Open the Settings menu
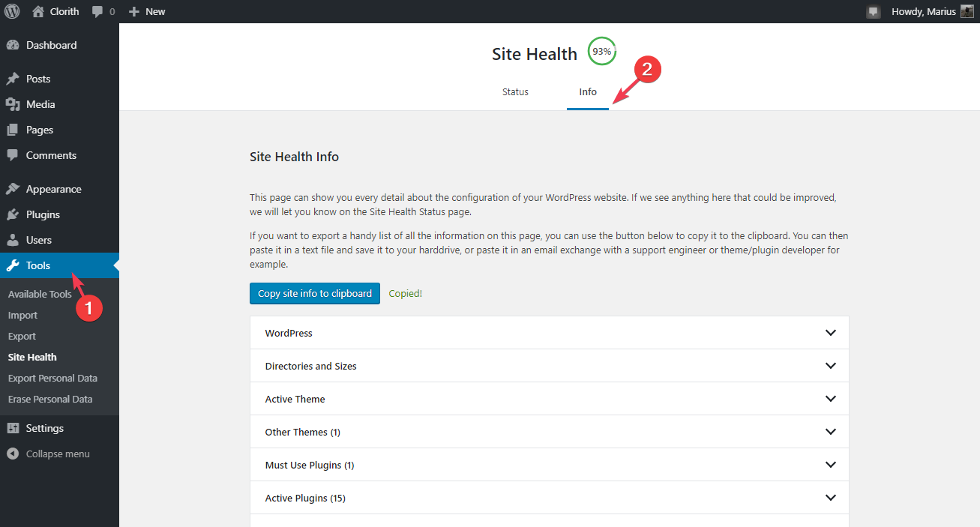 pos(59,428)
